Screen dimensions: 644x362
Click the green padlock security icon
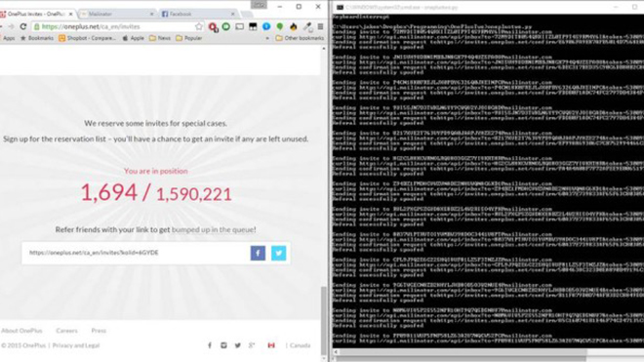click(37, 26)
